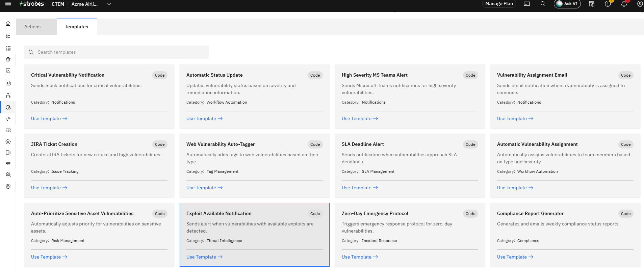Click the CTEM label in top bar
This screenshot has height=271, width=644.
point(58,4)
